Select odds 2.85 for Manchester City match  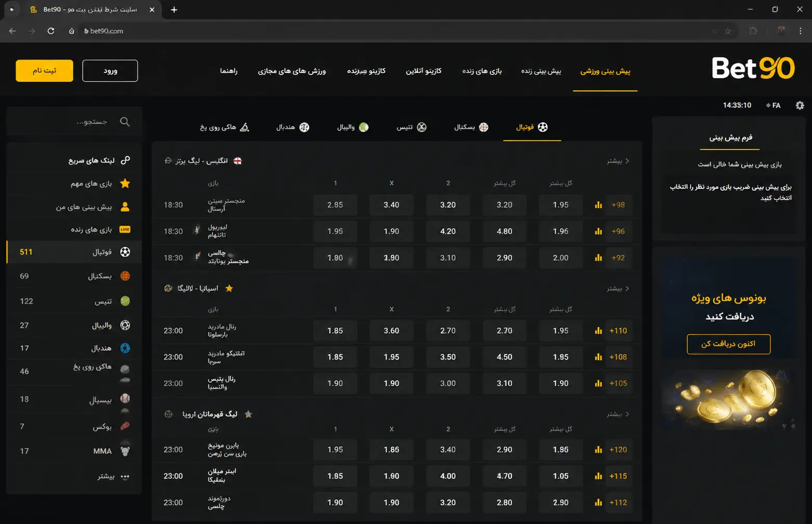335,205
